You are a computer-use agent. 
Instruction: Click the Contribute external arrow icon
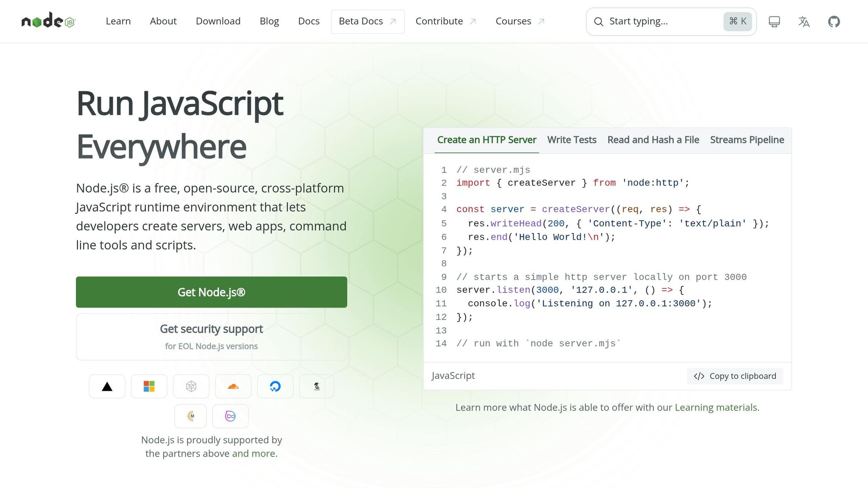(x=473, y=22)
